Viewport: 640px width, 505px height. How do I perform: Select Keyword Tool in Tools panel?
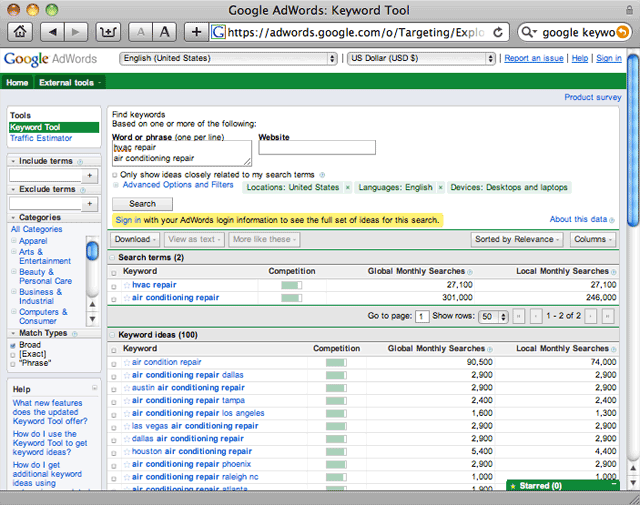click(54, 127)
